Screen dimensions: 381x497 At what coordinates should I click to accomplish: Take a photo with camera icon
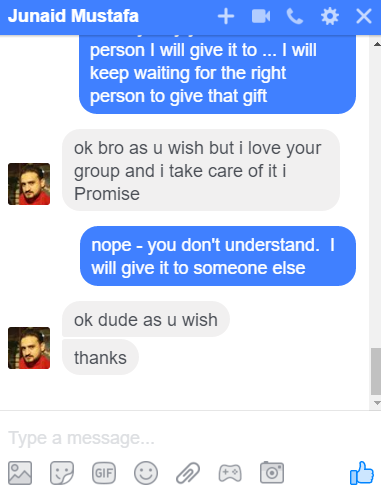pyautogui.click(x=272, y=472)
